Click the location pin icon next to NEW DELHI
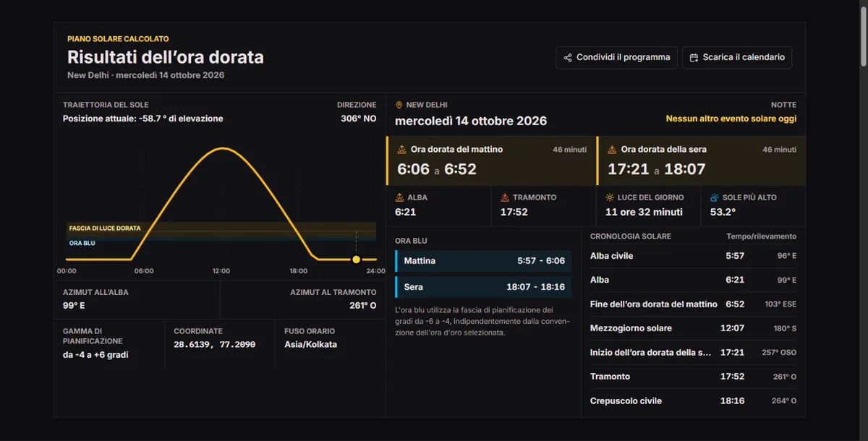 [x=399, y=106]
